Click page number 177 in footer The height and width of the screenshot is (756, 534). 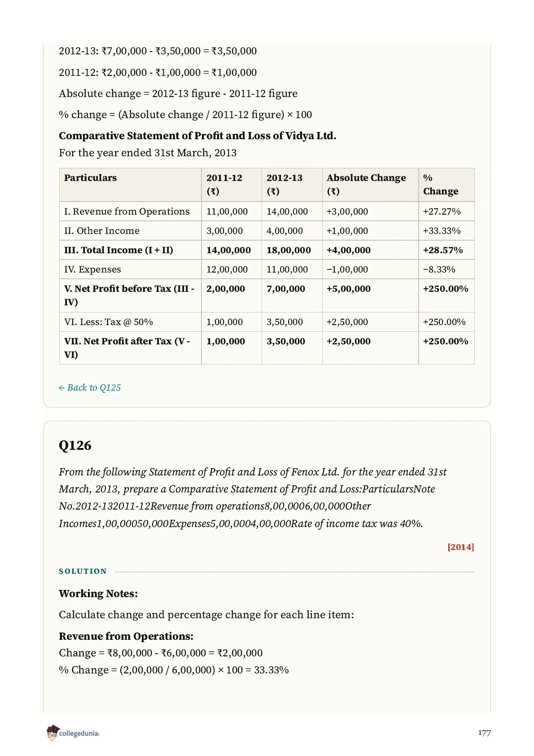click(x=484, y=733)
